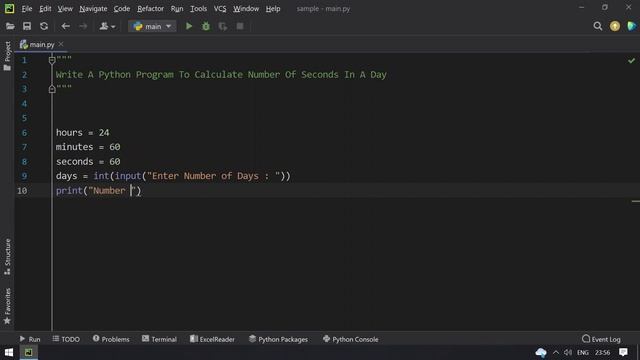Image resolution: width=640 pixels, height=360 pixels.
Task: Open the main run configuration dropdown
Action: pyautogui.click(x=152, y=27)
